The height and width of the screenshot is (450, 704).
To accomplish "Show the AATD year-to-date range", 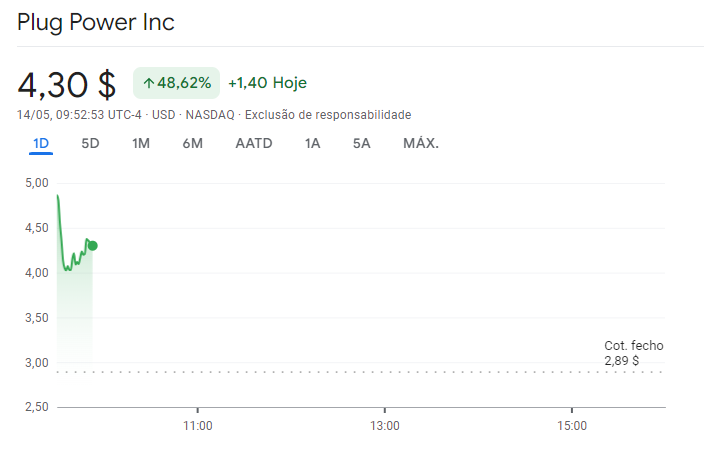I will 254,144.
